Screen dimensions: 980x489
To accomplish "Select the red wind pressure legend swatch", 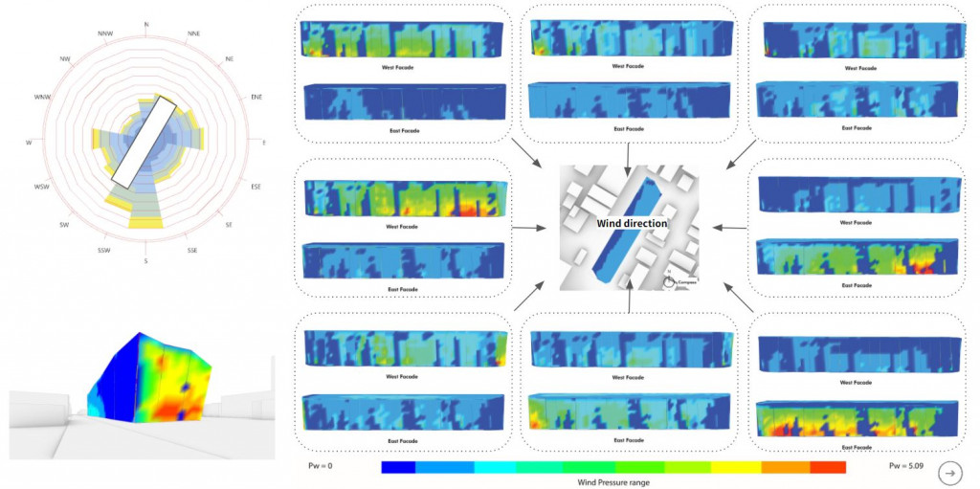I will (828, 468).
